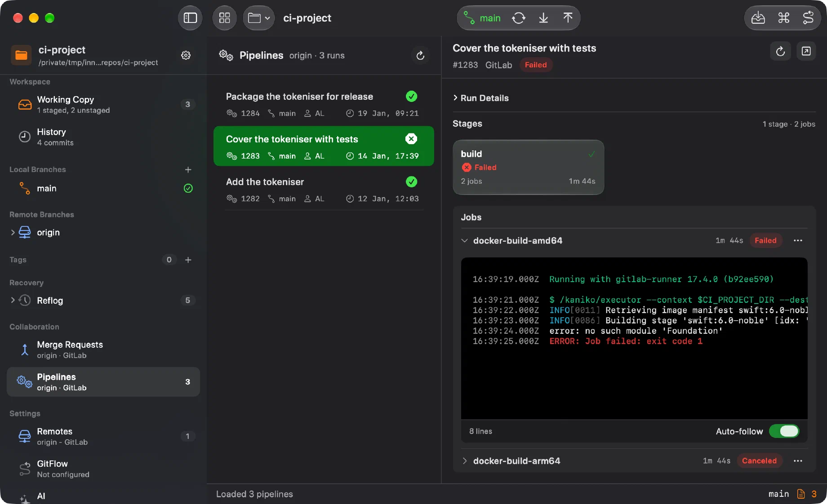Viewport: 827px width, 504px height.
Task: Open pipeline in external browser
Action: (806, 51)
